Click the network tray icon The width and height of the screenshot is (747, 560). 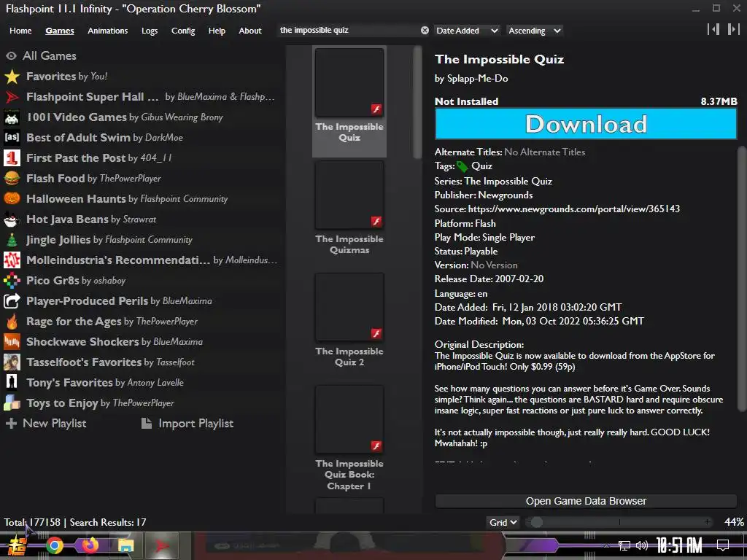(x=624, y=545)
